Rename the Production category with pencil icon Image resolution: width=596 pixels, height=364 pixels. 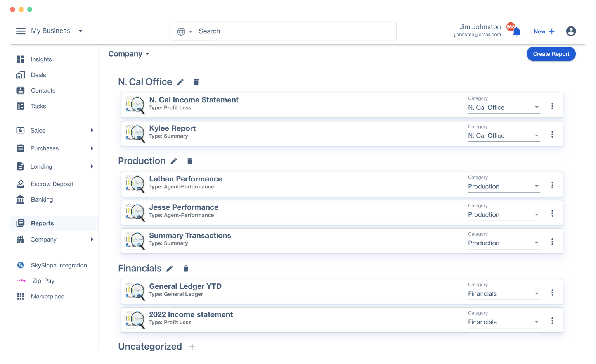click(173, 161)
